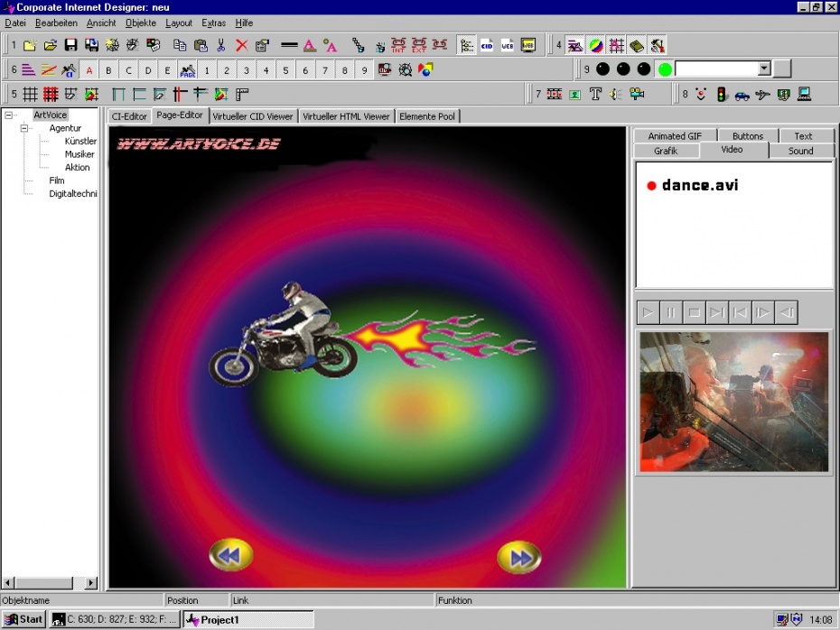The image size is (840, 630).
Task: Play the video preview
Action: [x=649, y=312]
